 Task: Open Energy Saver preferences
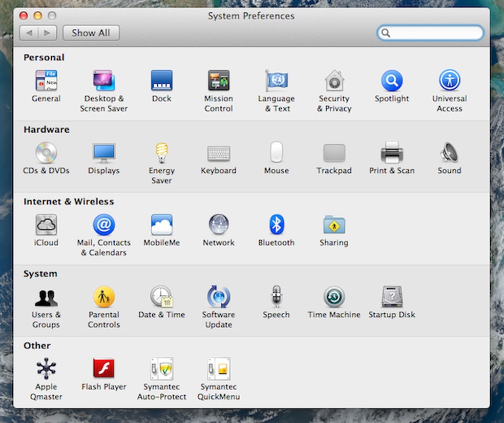161,153
